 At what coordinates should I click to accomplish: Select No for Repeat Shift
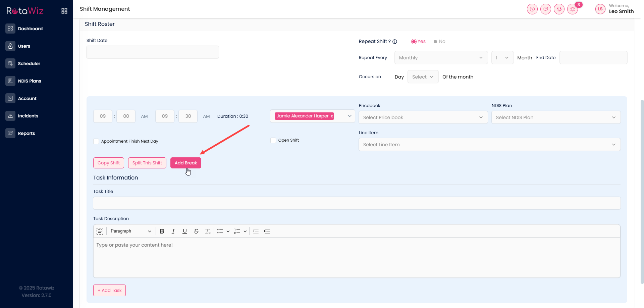coord(435,42)
